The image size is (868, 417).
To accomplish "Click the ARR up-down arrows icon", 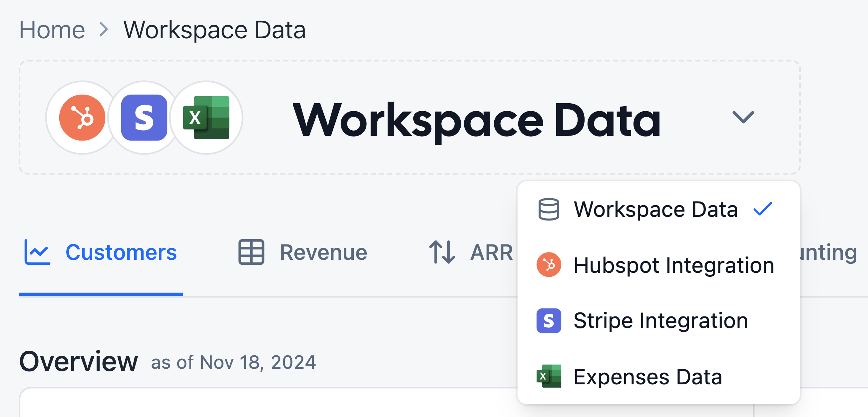I will click(x=442, y=252).
